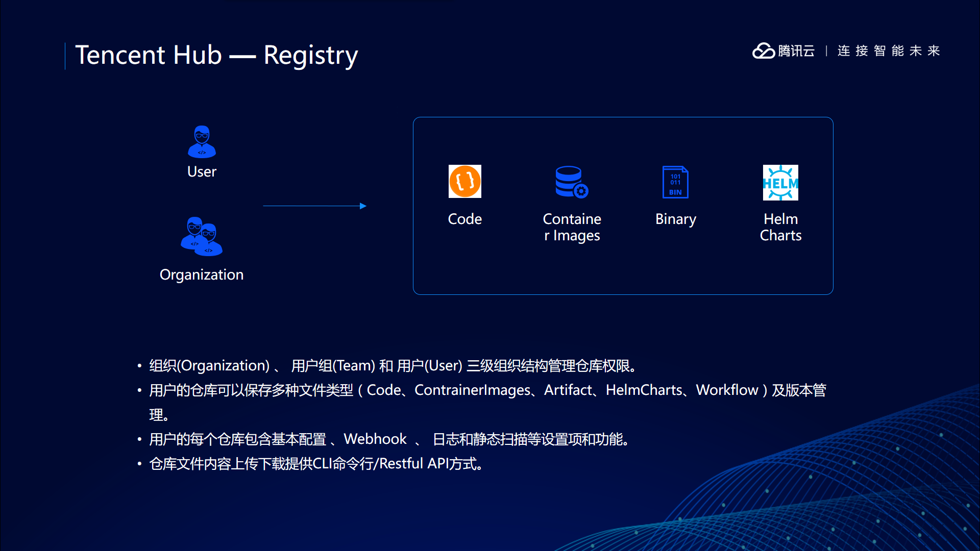
Task: Click the Binary label text
Action: click(675, 219)
